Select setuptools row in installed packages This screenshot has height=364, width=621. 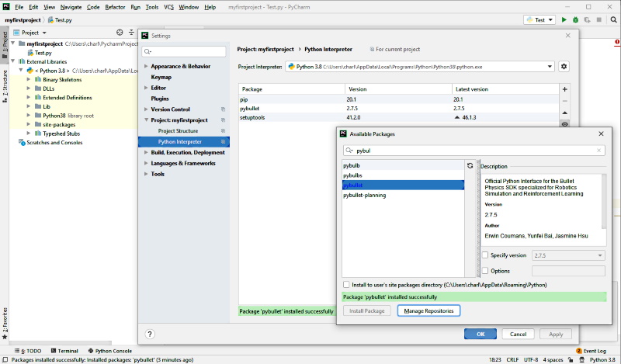click(398, 118)
